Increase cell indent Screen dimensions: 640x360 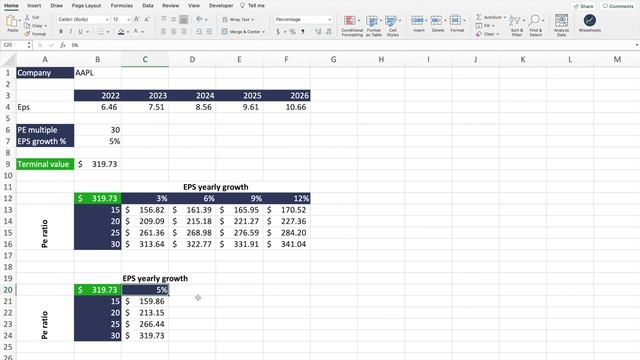pos(209,31)
